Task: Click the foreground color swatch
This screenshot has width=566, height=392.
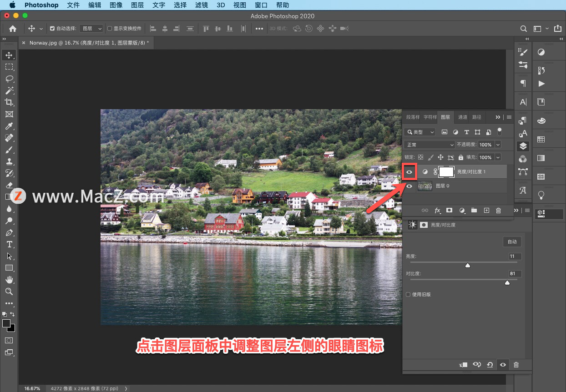Action: pos(6,323)
